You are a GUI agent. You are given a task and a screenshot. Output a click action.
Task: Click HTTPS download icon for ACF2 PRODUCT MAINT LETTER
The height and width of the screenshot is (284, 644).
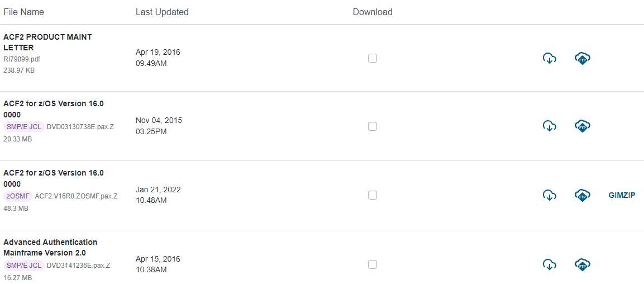pyautogui.click(x=550, y=58)
